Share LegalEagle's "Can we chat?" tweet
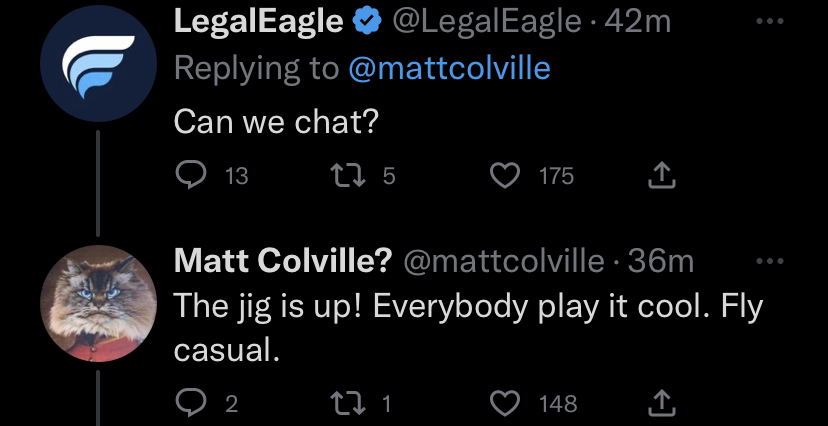Image resolution: width=828 pixels, height=426 pixels. [660, 176]
